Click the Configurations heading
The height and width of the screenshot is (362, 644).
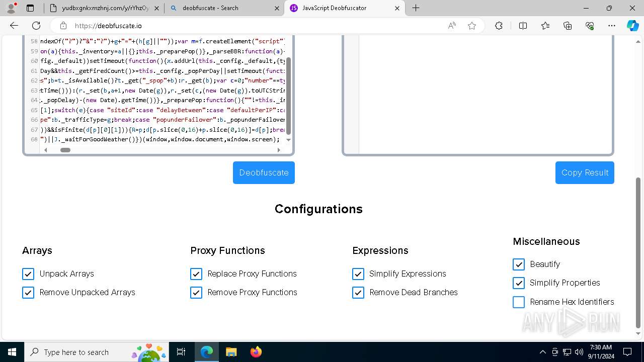[x=318, y=209]
